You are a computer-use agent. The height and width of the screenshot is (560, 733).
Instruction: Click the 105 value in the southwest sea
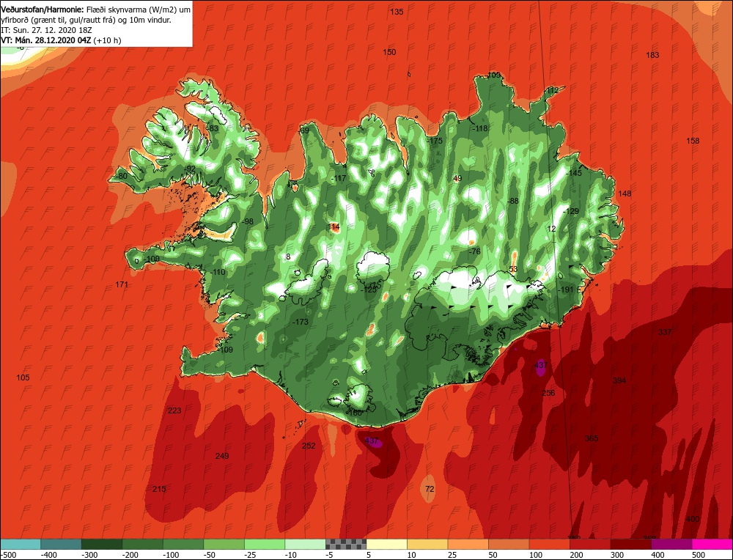coord(23,377)
